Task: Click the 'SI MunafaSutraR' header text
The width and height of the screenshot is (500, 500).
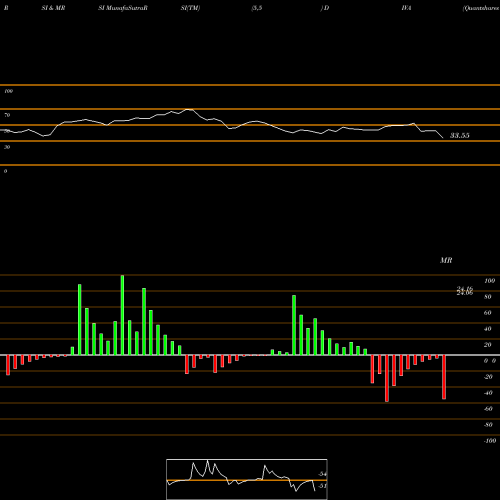Action: click(123, 8)
